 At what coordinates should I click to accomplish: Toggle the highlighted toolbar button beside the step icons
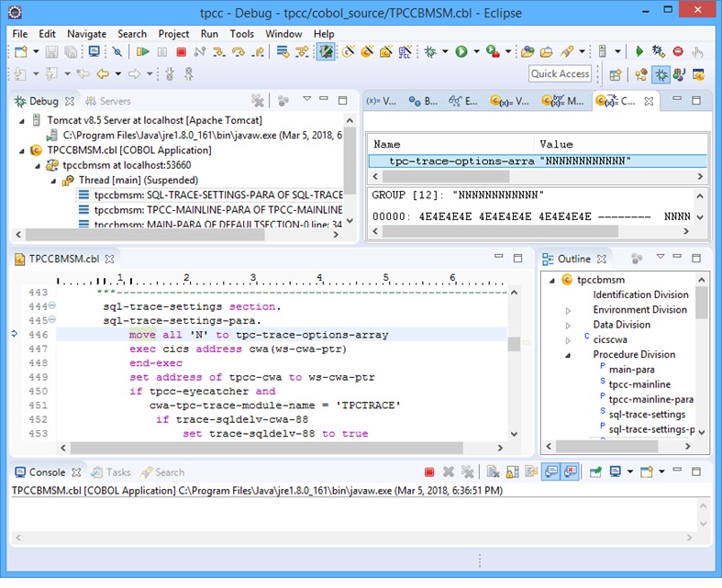click(x=326, y=51)
